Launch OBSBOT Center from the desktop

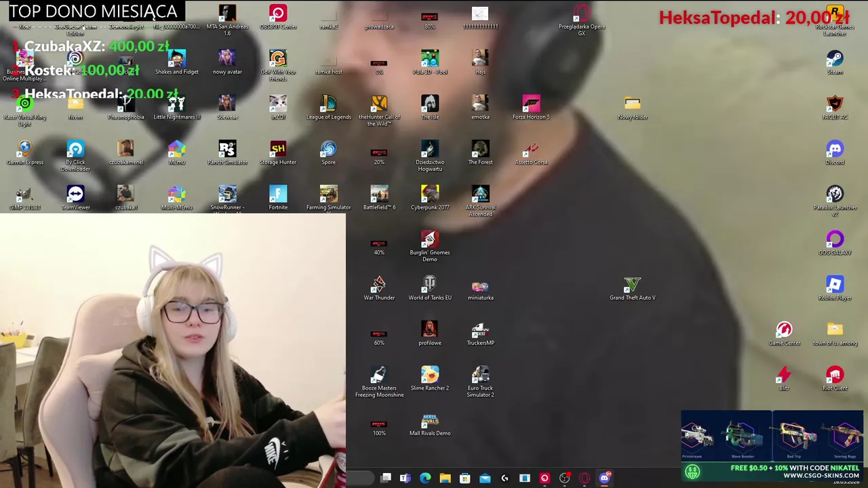click(278, 17)
